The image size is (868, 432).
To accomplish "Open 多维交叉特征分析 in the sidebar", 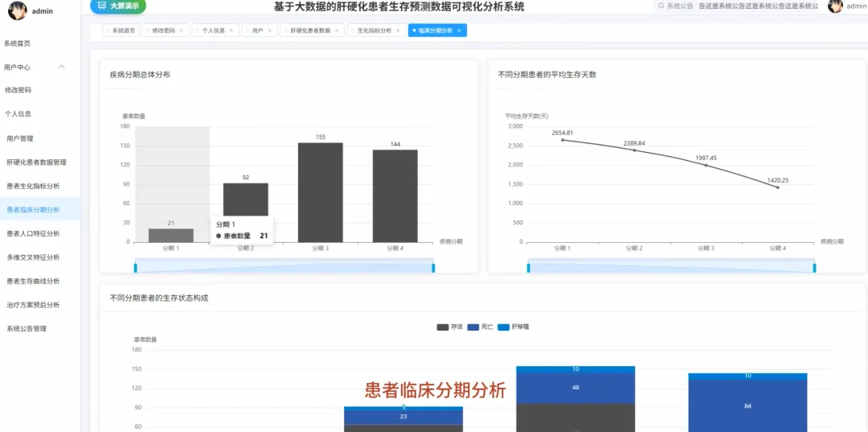I will [x=40, y=257].
